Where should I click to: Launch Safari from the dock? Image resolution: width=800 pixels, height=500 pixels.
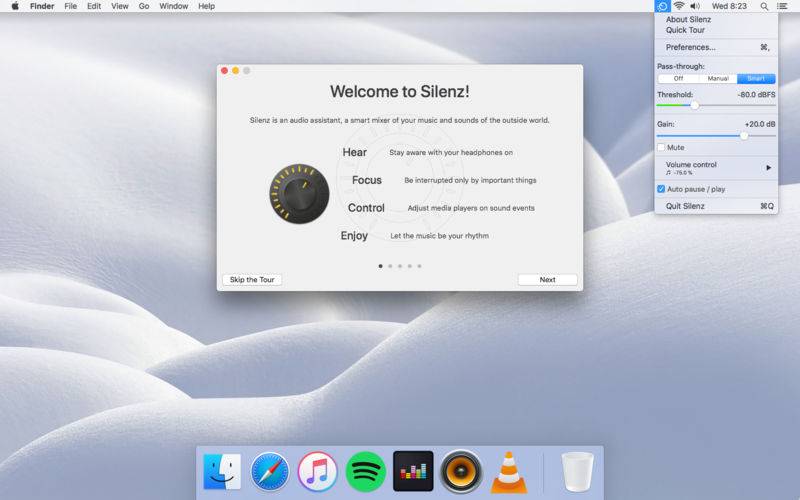click(270, 472)
